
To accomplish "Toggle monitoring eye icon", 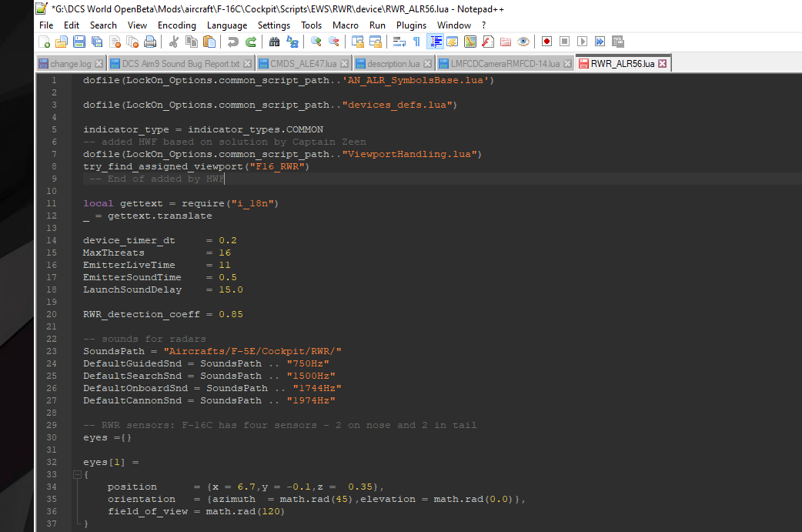I will [523, 42].
